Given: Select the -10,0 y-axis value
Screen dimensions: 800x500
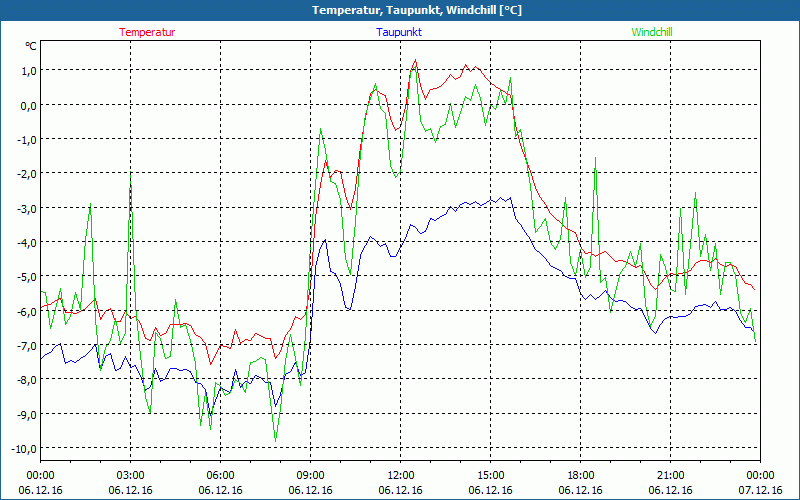Looking at the screenshot, I should point(26,449).
